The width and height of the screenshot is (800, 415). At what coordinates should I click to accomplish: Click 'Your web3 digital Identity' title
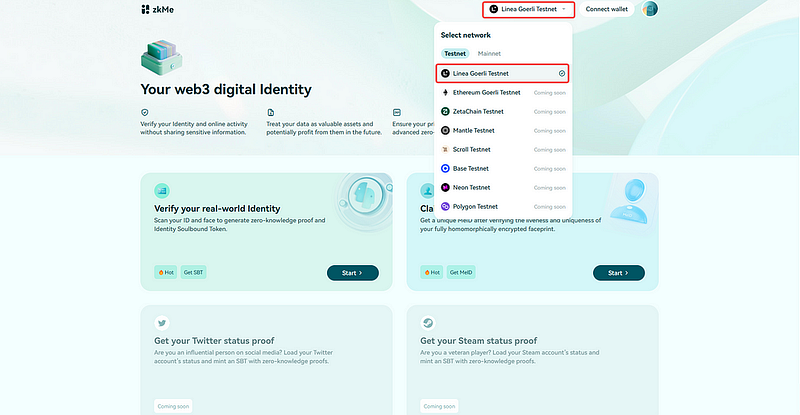click(226, 89)
